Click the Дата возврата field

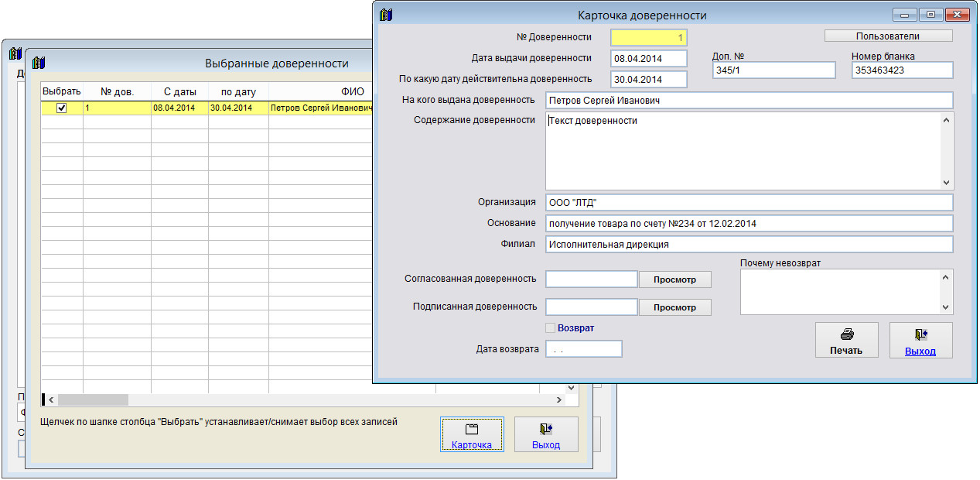tap(584, 349)
